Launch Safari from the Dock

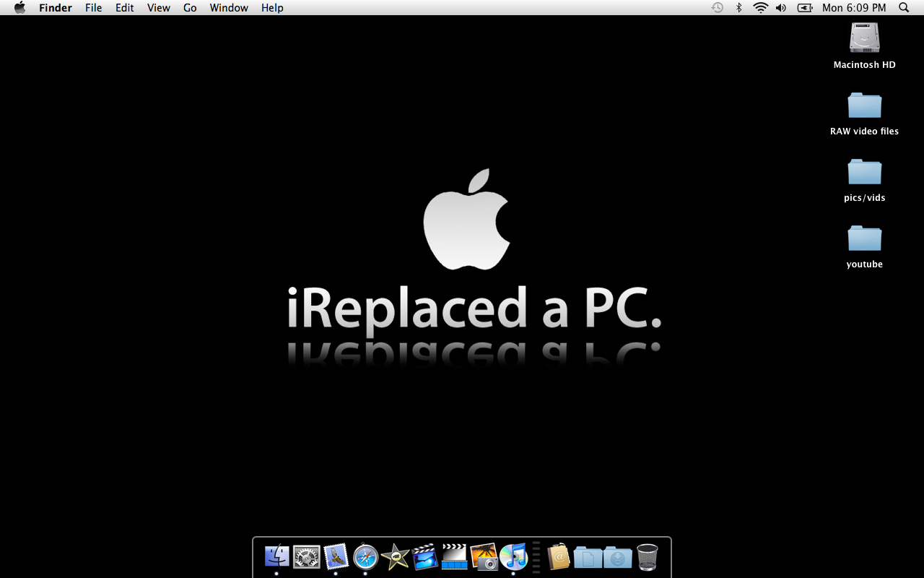[365, 556]
